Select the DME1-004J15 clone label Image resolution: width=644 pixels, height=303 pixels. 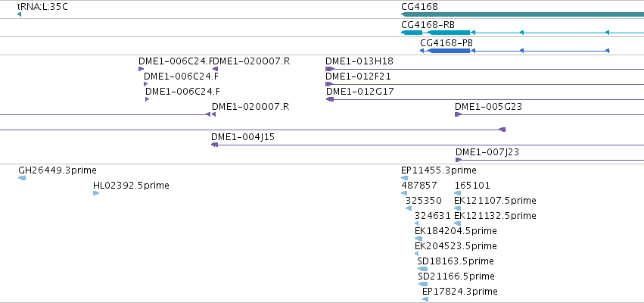pyautogui.click(x=243, y=137)
